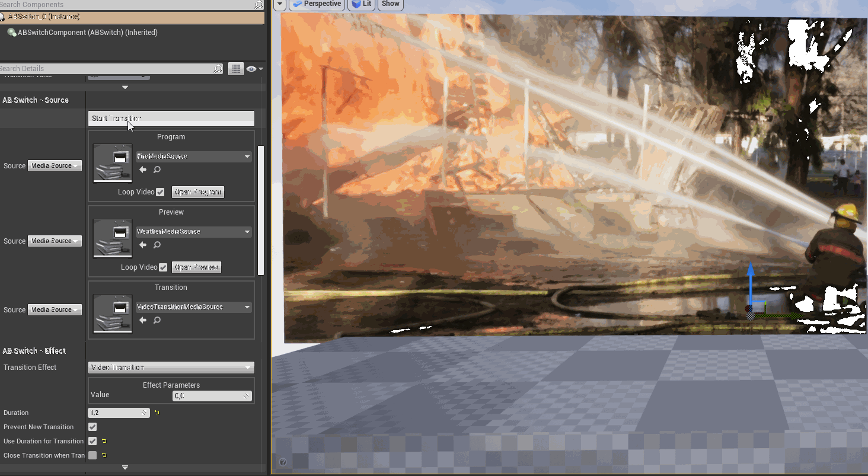The height and width of the screenshot is (476, 868).
Task: Browse to WeatherMediaSource with magnifier icon
Action: point(157,245)
